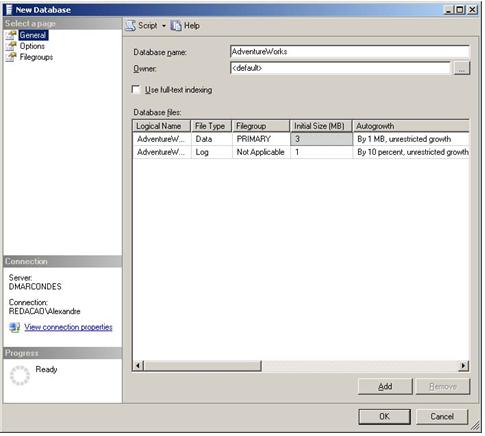The image size is (485, 436).
Task: Click the Script label in toolbar
Action: [148, 26]
